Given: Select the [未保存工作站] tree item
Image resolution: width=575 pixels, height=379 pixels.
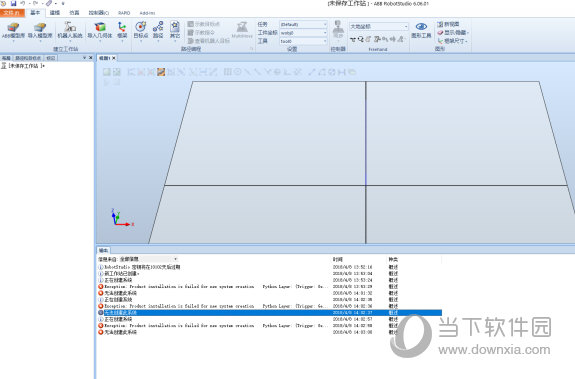Looking at the screenshot, I should click(26, 66).
